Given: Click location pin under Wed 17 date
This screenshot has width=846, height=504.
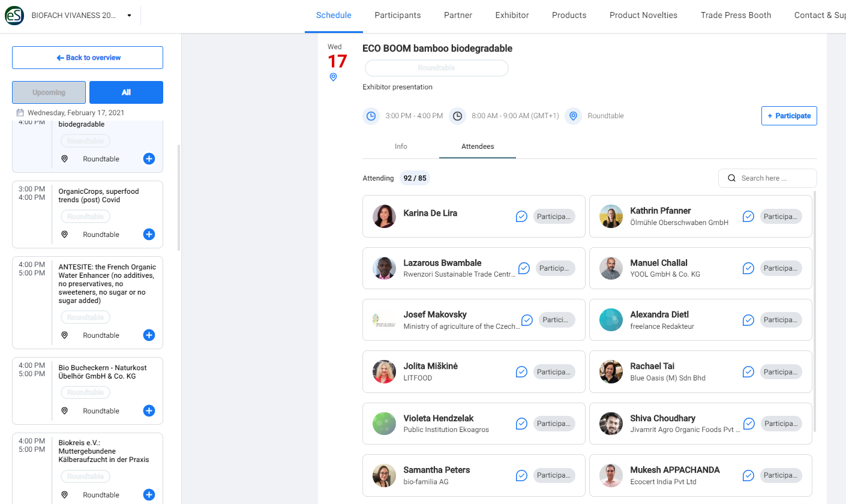Looking at the screenshot, I should pos(334,77).
